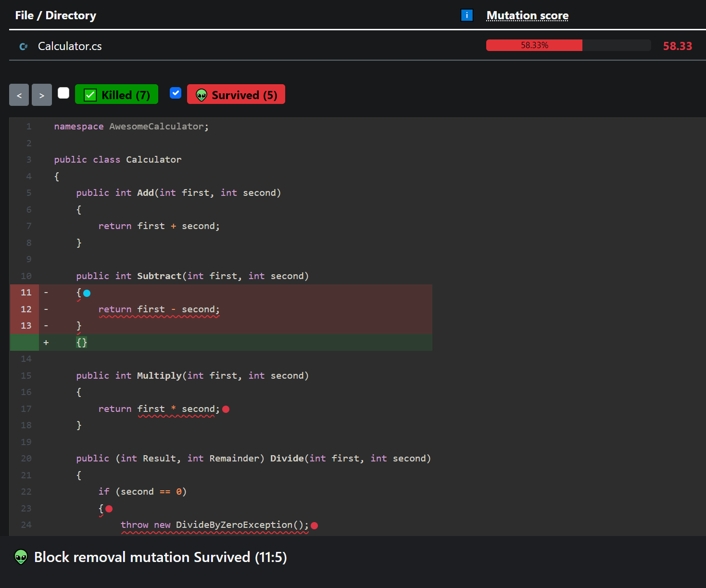Click the red mutant dot on line 23

pyautogui.click(x=109, y=509)
